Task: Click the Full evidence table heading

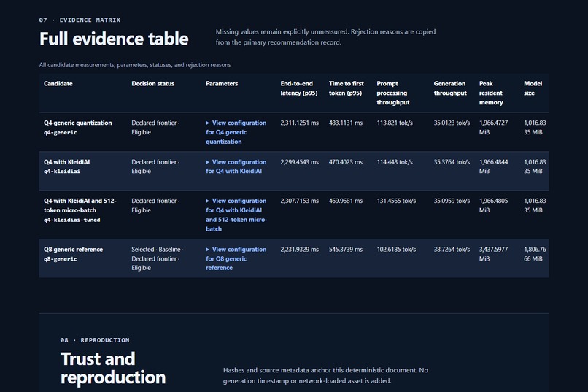Action: coord(114,39)
